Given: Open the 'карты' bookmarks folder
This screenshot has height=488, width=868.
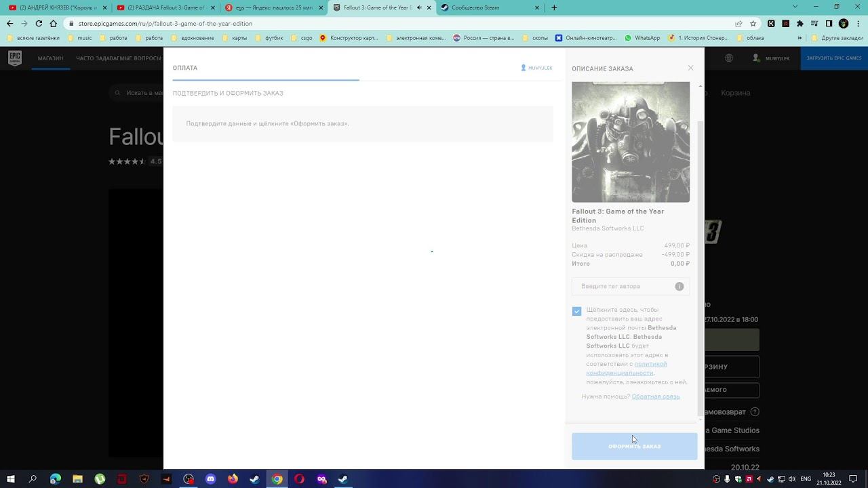Looking at the screenshot, I should [x=234, y=38].
